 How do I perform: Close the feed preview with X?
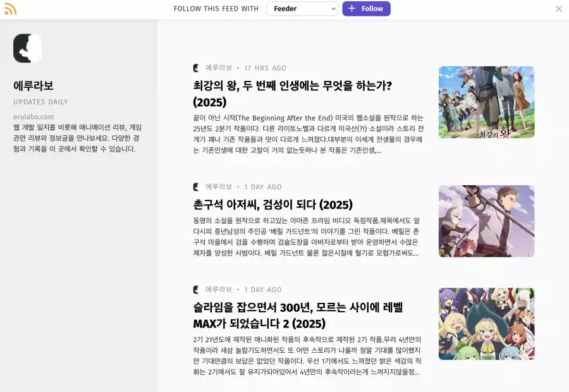[x=558, y=9]
